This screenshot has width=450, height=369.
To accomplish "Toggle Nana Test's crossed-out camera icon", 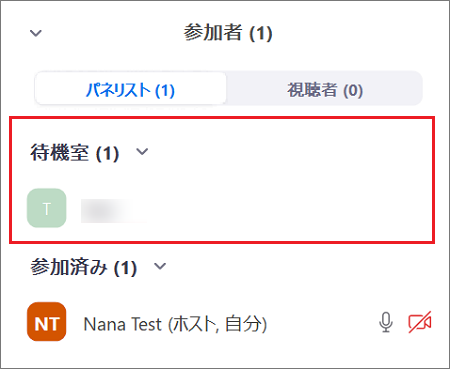I will pyautogui.click(x=420, y=322).
